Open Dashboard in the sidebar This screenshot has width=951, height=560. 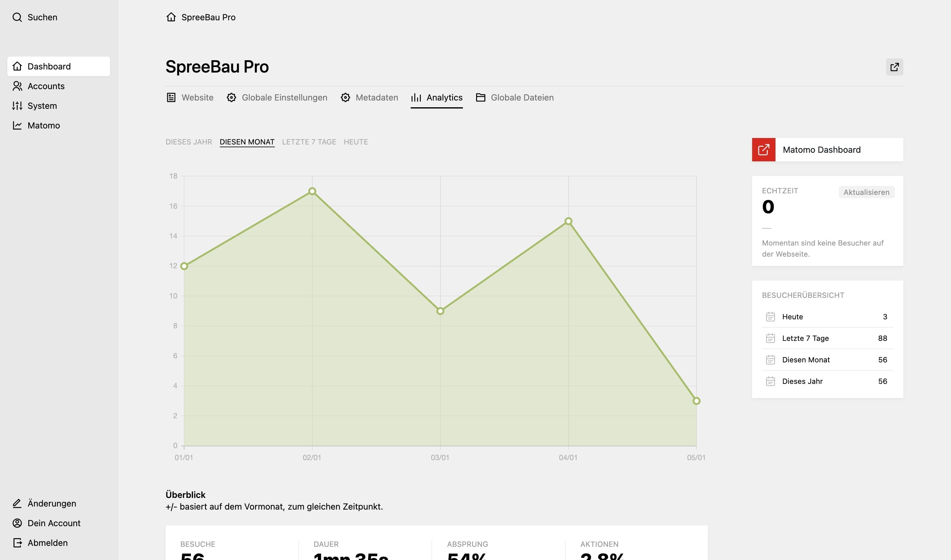[58, 66]
